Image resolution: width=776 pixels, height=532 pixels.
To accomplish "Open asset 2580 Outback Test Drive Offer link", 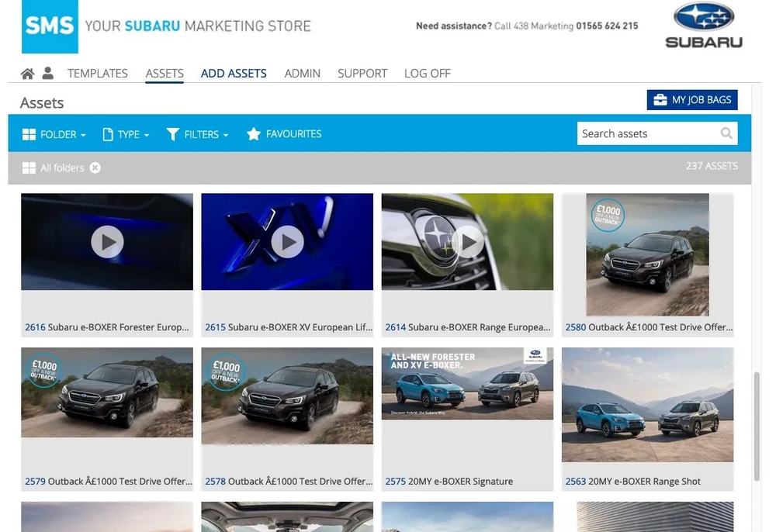I will [649, 327].
